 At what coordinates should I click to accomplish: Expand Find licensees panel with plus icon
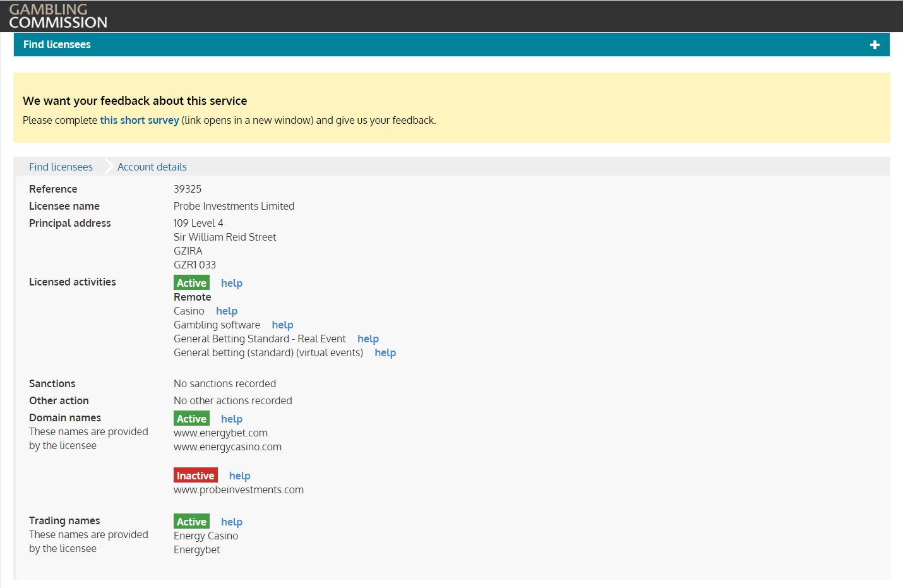(x=875, y=45)
